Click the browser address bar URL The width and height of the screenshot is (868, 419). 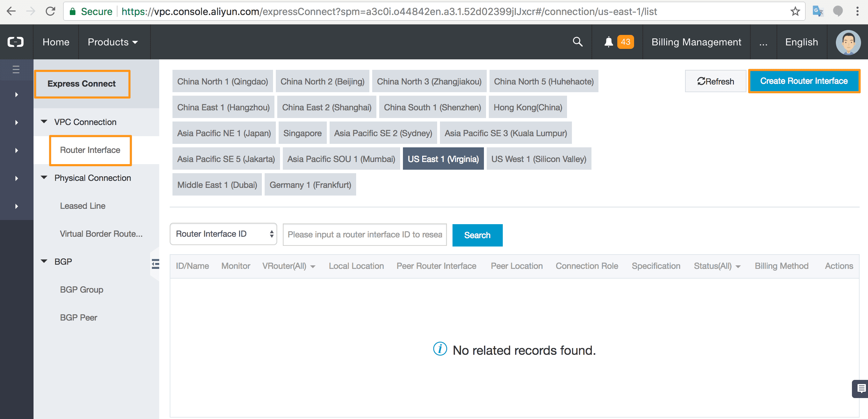point(389,12)
